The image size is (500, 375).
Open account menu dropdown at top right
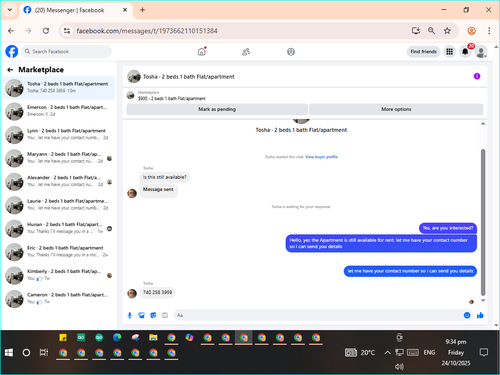[481, 52]
